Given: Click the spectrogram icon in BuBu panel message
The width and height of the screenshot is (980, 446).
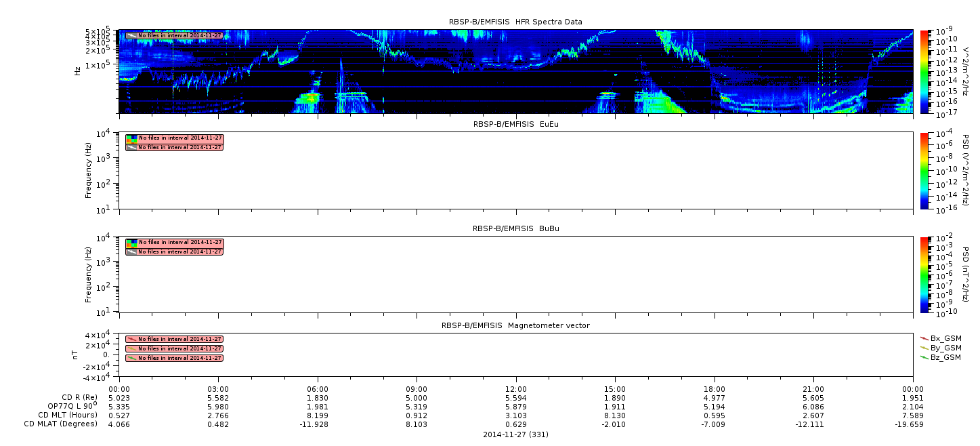Looking at the screenshot, I should 131,243.
